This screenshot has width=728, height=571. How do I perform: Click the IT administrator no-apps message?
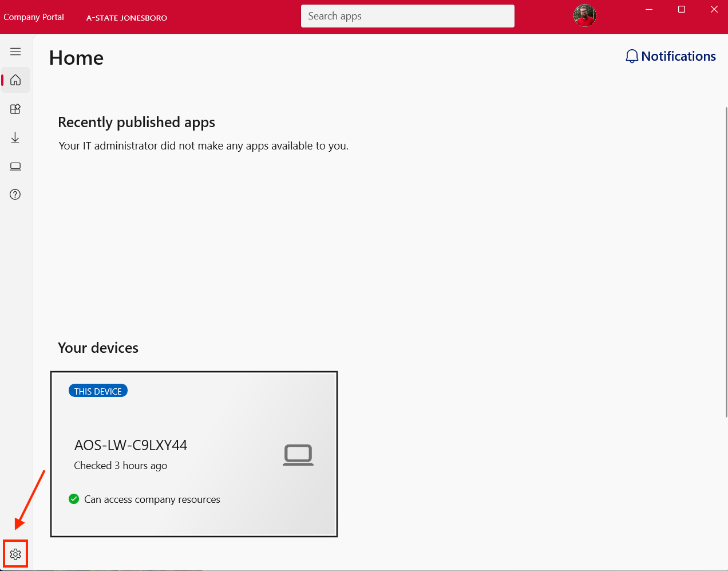[x=204, y=146]
